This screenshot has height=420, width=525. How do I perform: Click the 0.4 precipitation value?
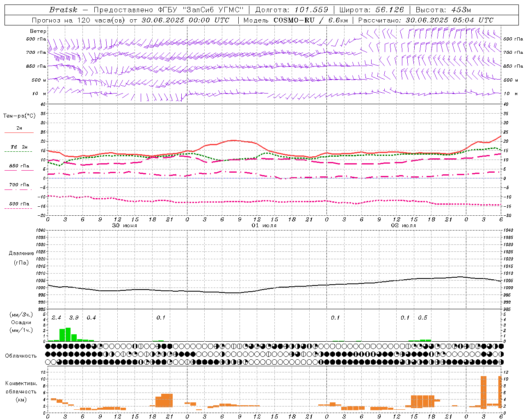[91, 318]
